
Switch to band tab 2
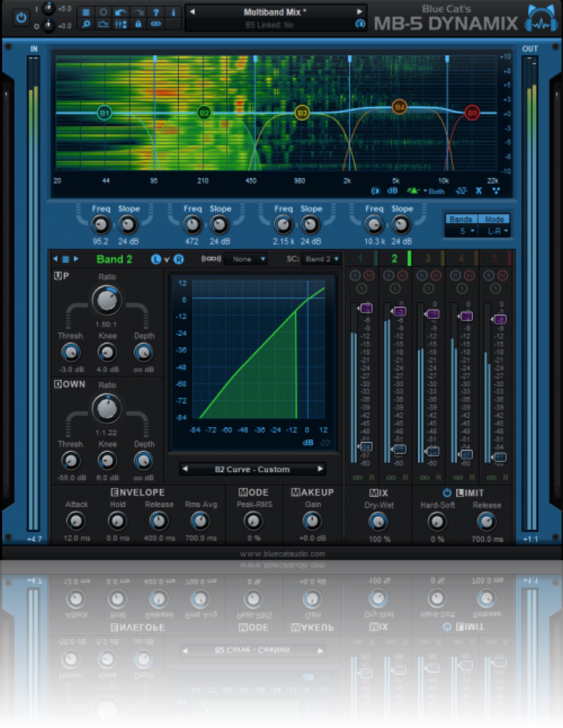tap(395, 258)
